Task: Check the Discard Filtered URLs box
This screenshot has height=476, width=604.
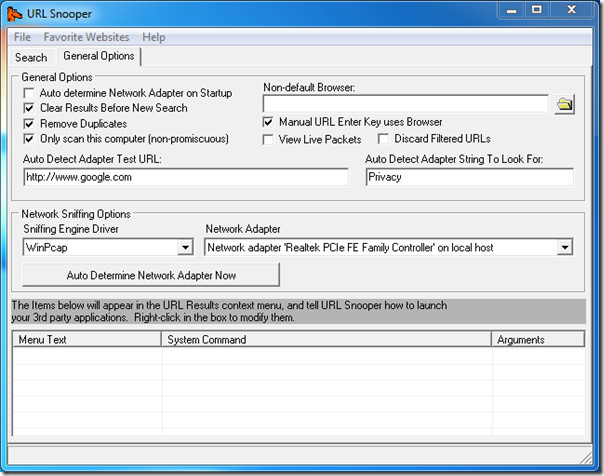Action: [383, 139]
